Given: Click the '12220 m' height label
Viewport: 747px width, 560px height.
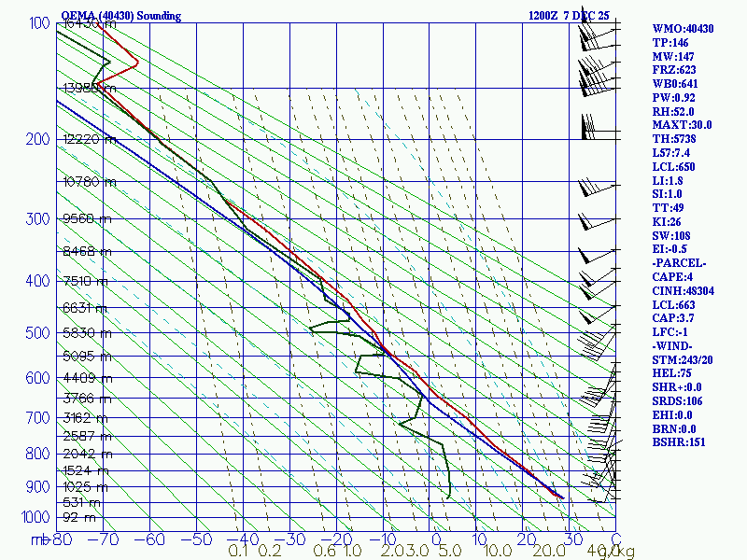Looking at the screenshot, I should [x=90, y=139].
